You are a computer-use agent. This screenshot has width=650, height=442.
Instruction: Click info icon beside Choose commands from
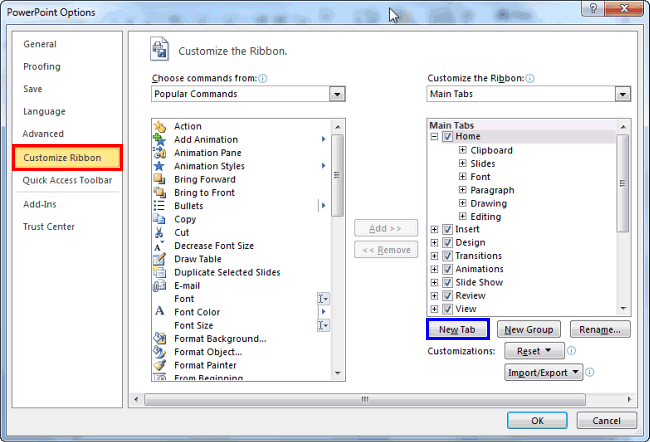(x=263, y=78)
